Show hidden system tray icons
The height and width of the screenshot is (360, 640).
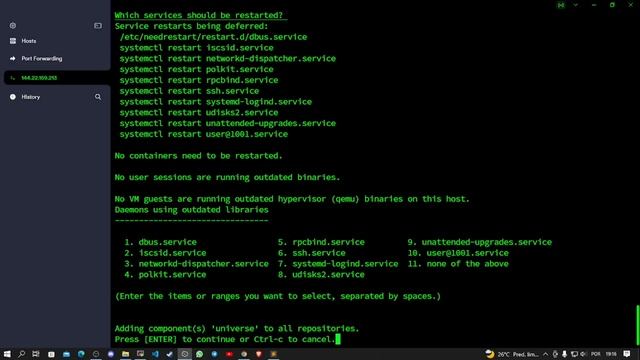(x=546, y=354)
